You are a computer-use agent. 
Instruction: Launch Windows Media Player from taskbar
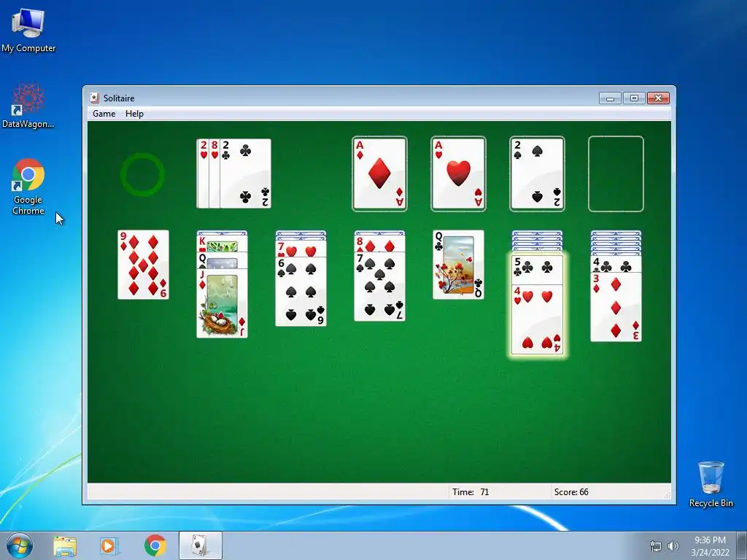[109, 546]
